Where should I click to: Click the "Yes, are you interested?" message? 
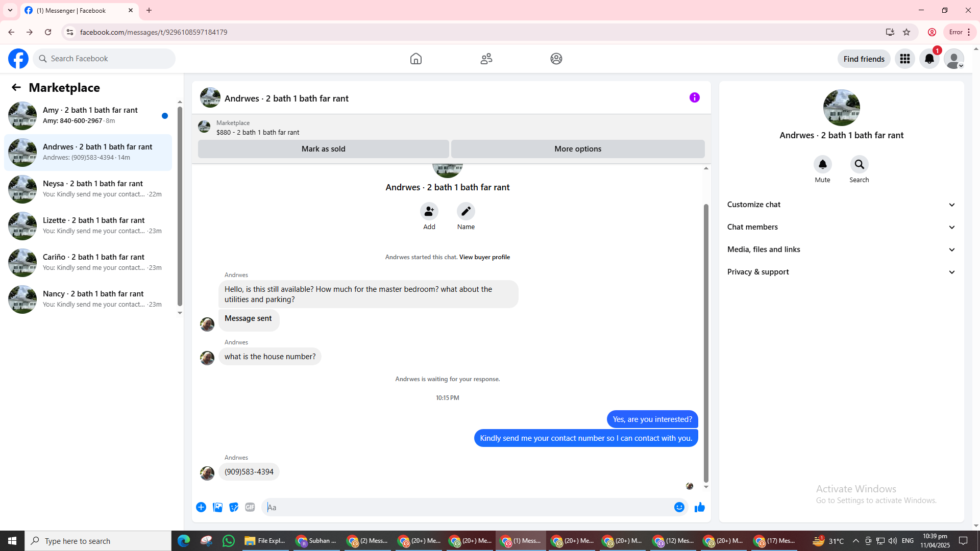coord(652,419)
